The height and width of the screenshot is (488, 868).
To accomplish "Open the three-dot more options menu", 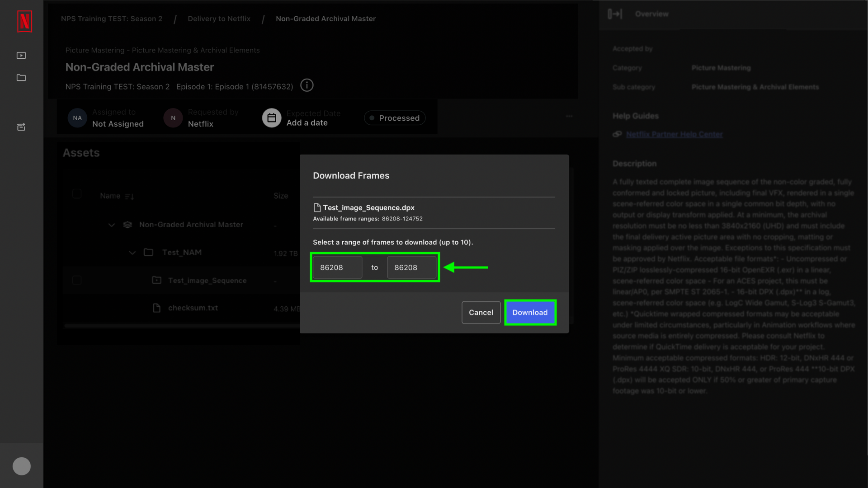I will point(569,116).
